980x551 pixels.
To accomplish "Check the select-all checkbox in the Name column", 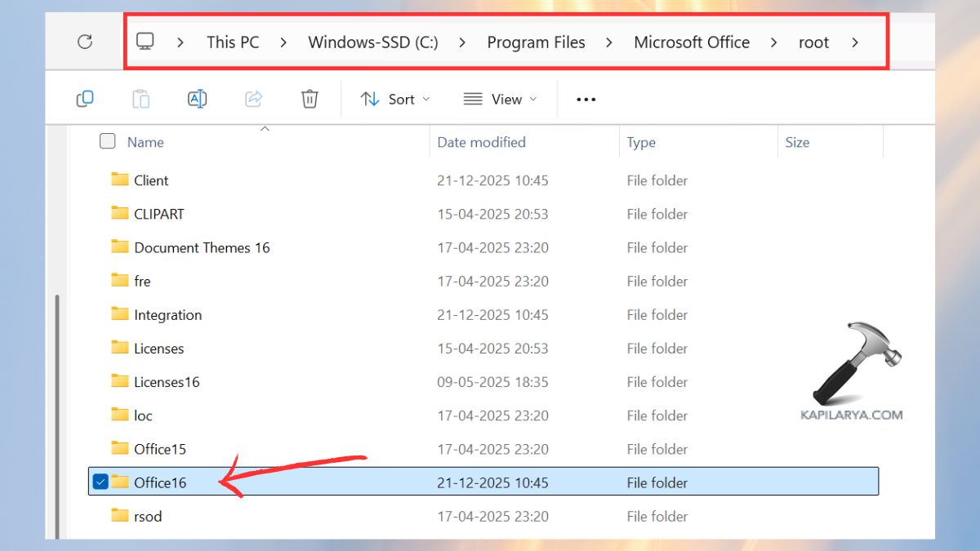I will point(107,140).
